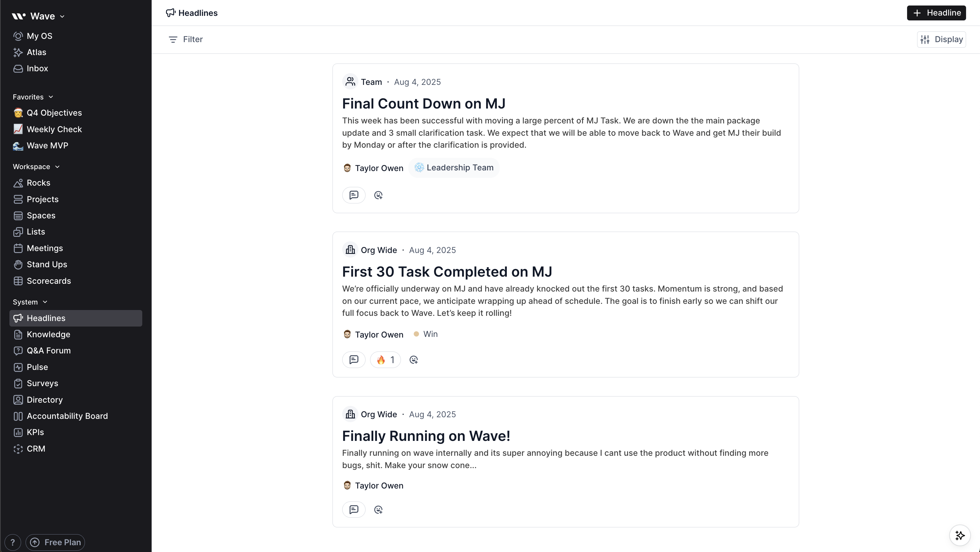The height and width of the screenshot is (552, 980).
Task: Add a reaction to Finally Running on Wave
Action: coord(378,510)
